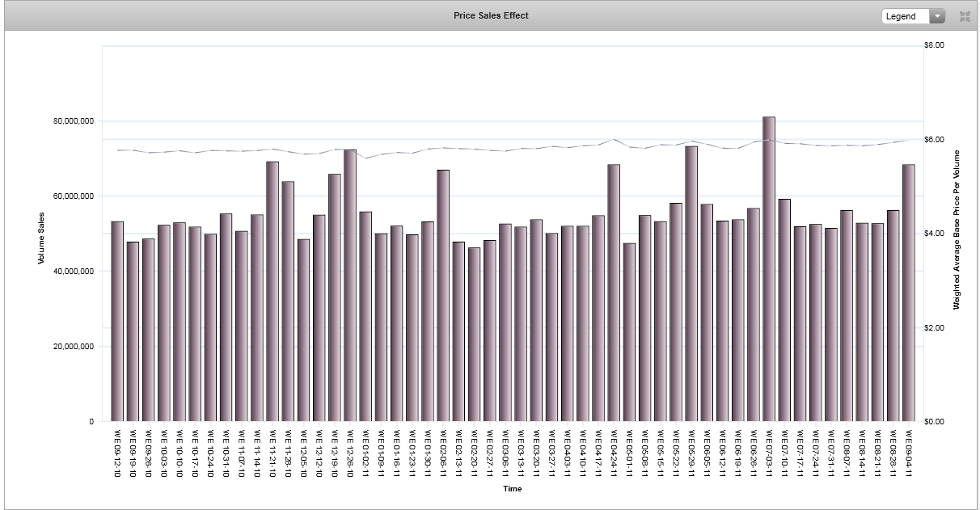Viewport: 980px width, 510px height.
Task: Click the last bar for WE 09-04-11
Action: (909, 293)
